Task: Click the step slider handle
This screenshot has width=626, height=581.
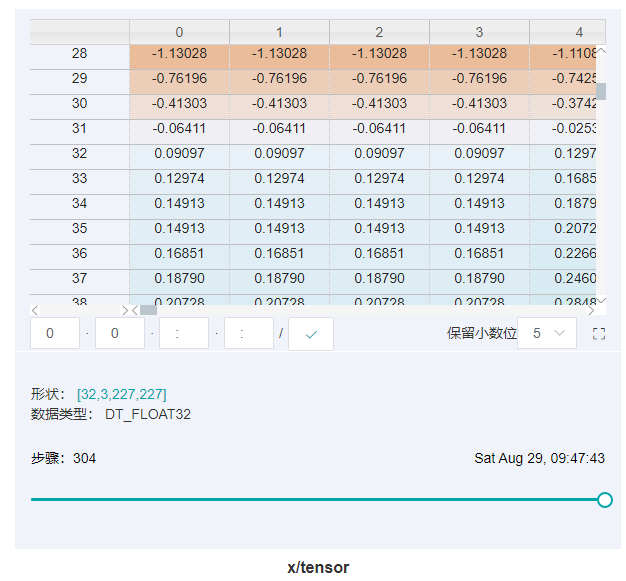Action: (604, 499)
